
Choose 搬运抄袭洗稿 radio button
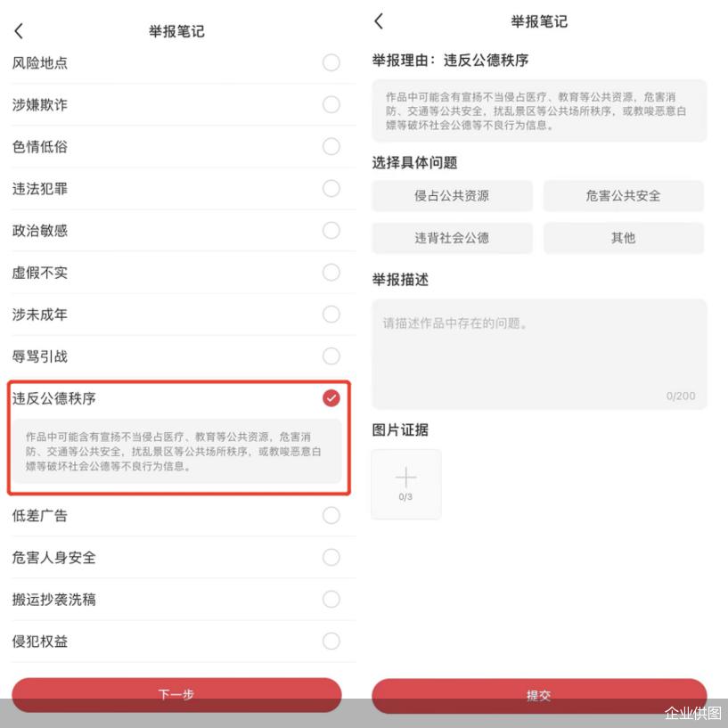(x=331, y=599)
